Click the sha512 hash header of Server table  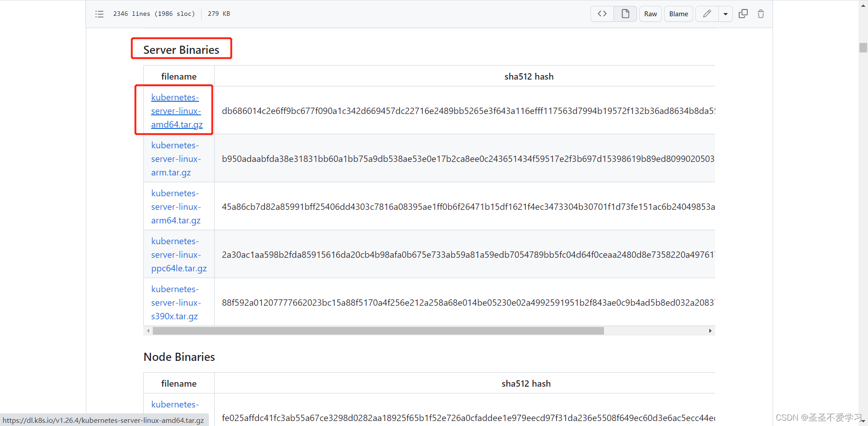coord(529,76)
